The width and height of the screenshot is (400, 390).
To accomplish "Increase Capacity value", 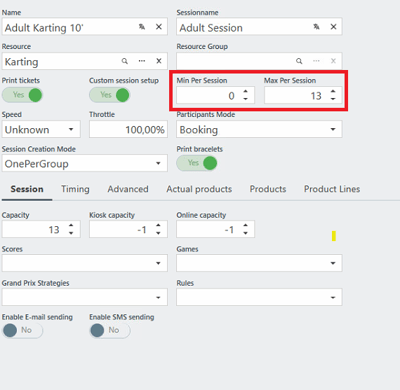I will tap(71, 226).
